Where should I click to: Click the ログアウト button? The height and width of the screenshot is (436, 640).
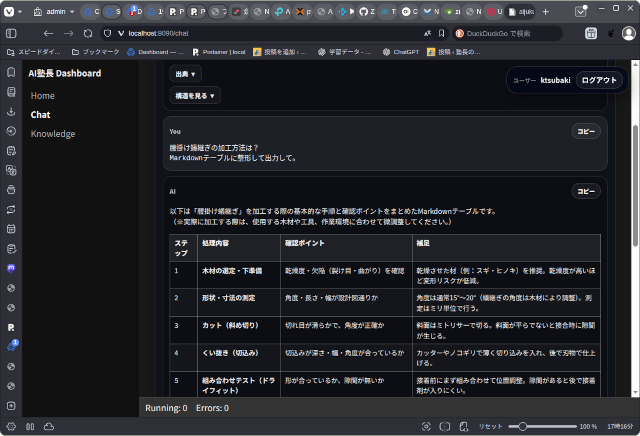pyautogui.click(x=600, y=80)
